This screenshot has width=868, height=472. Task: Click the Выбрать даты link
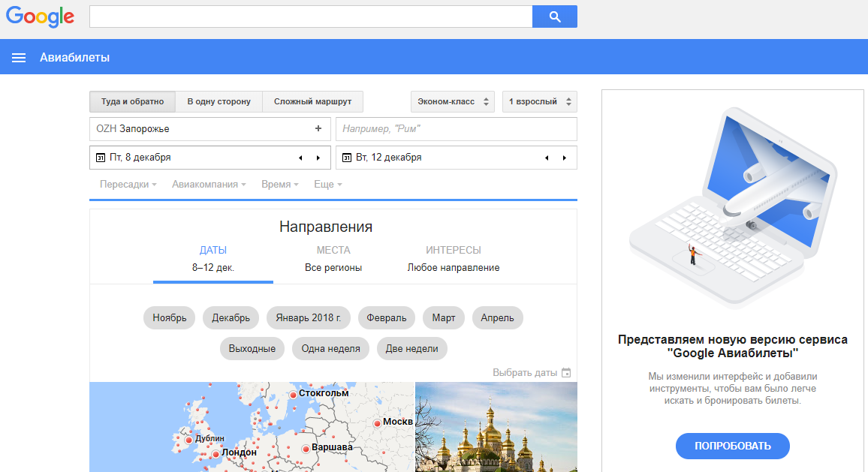(525, 372)
